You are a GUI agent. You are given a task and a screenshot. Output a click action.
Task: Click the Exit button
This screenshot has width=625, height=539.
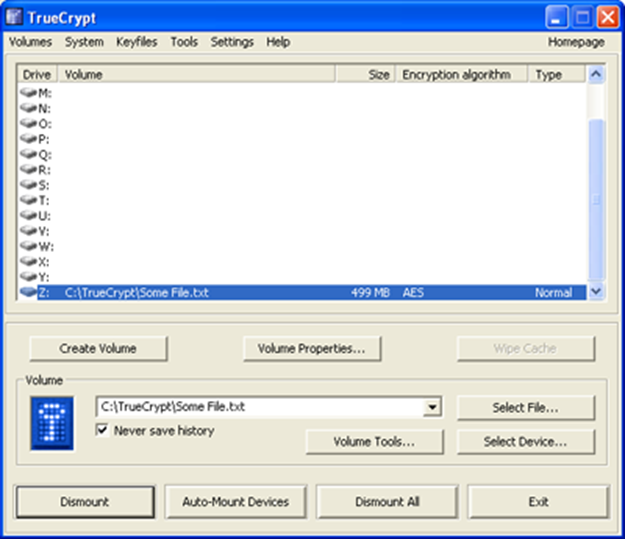(x=539, y=502)
